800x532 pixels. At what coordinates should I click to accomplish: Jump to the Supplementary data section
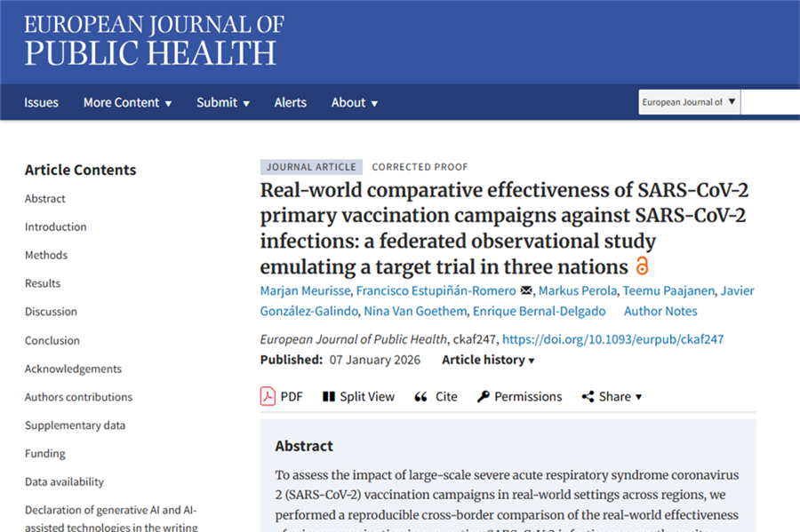[x=75, y=425]
